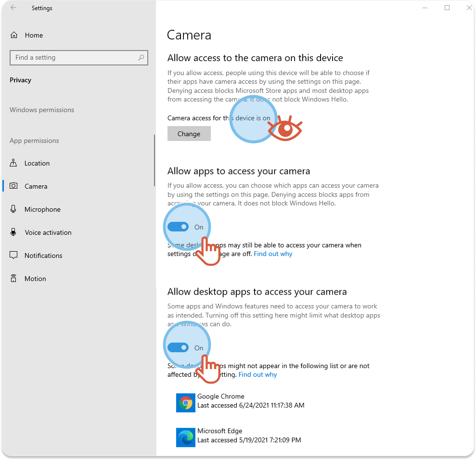
Task: Click the Motion icon in sidebar
Action: pyautogui.click(x=14, y=279)
